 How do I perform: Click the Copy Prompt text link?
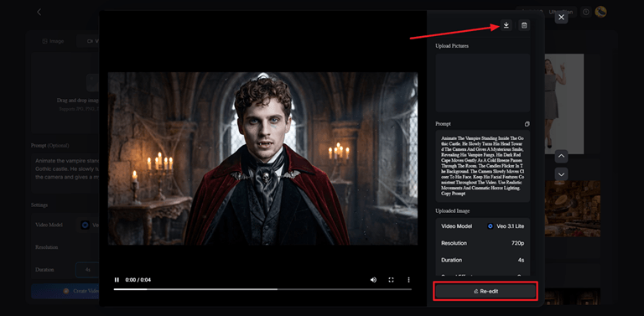(x=454, y=194)
